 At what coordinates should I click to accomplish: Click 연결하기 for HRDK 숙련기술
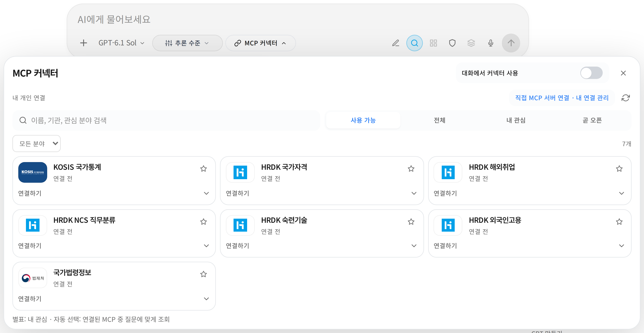tap(237, 246)
